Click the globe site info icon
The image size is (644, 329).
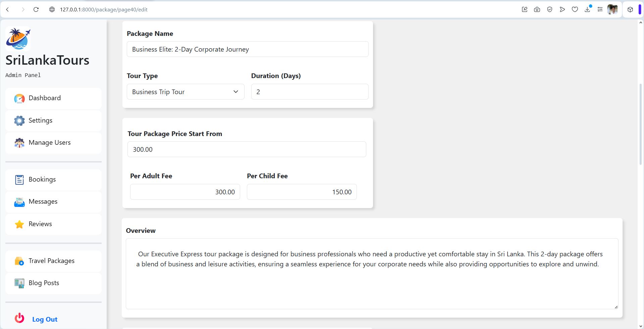tap(52, 9)
